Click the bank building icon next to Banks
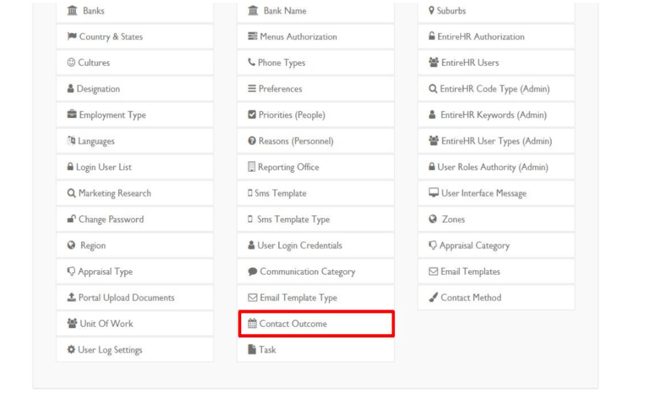Screen dimensions: 670x399 pos(72,10)
